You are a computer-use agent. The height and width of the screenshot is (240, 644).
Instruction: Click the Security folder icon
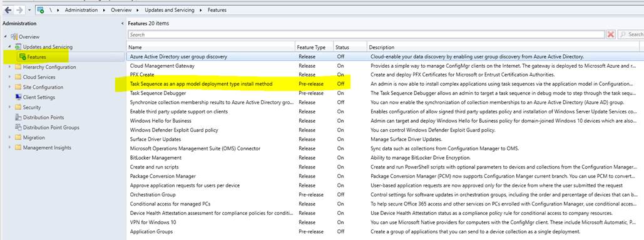tap(18, 107)
